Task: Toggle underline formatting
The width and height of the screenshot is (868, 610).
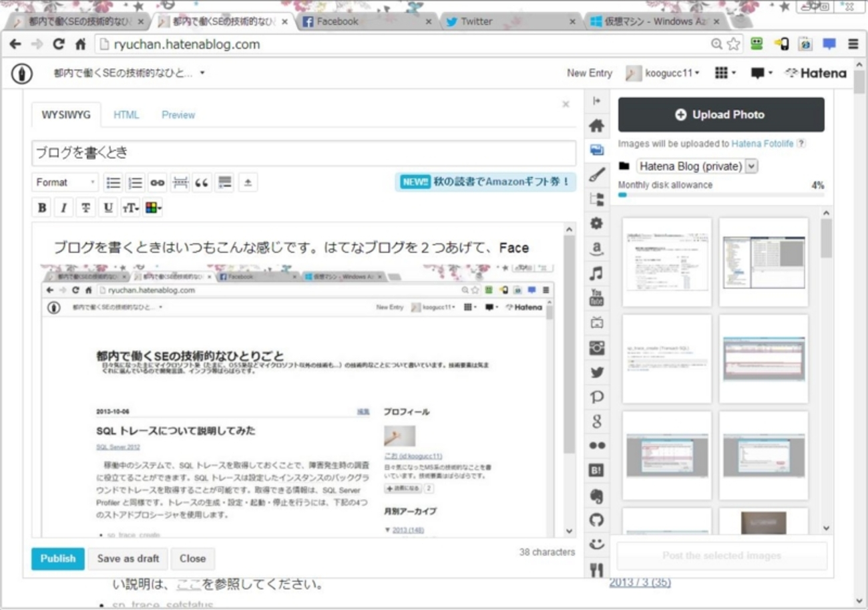Action: pos(107,208)
